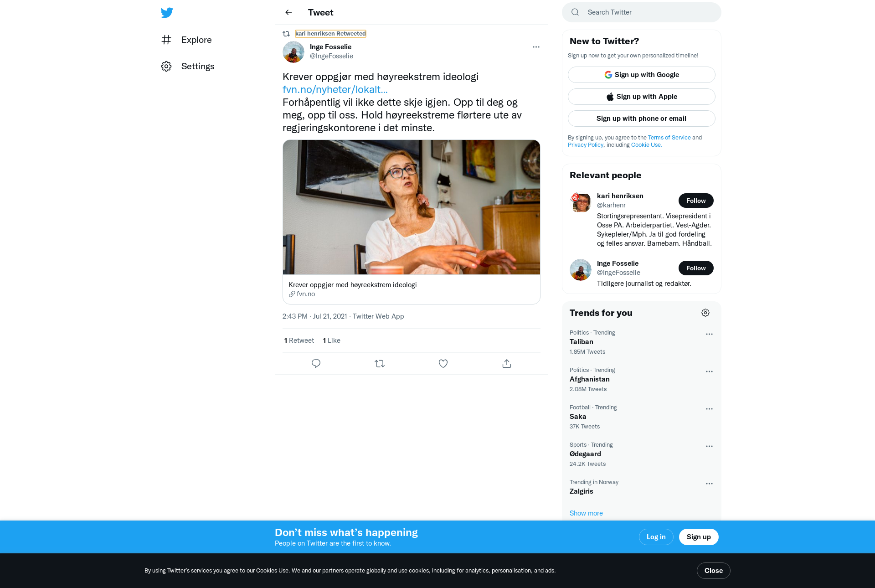Screen dimensions: 875x588
Task: Click the Twitter bird logo
Action: 167,13
